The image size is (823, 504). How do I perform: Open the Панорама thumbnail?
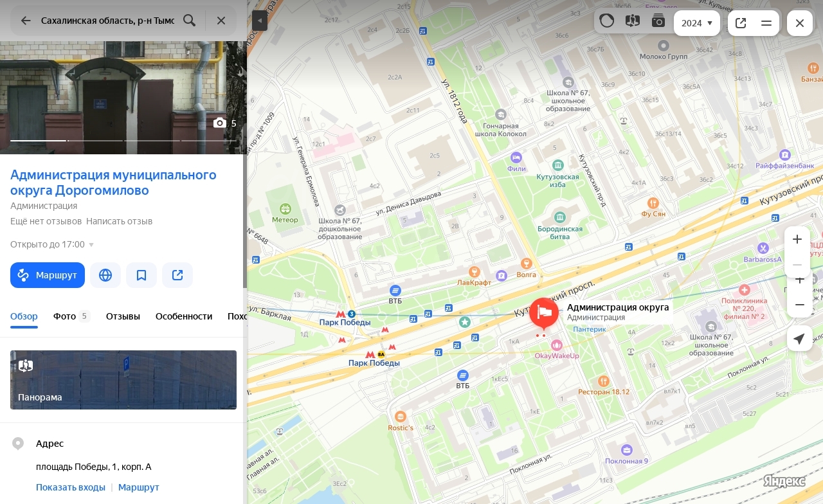123,380
